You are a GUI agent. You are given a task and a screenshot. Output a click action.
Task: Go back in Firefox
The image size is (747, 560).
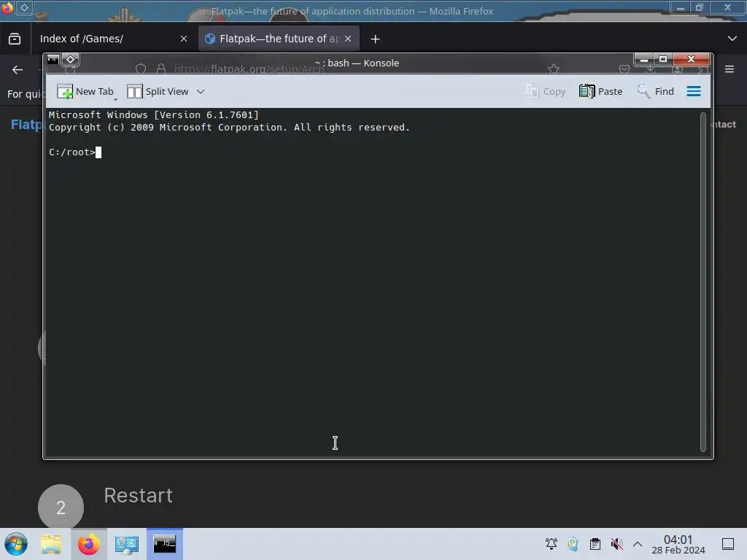click(18, 70)
